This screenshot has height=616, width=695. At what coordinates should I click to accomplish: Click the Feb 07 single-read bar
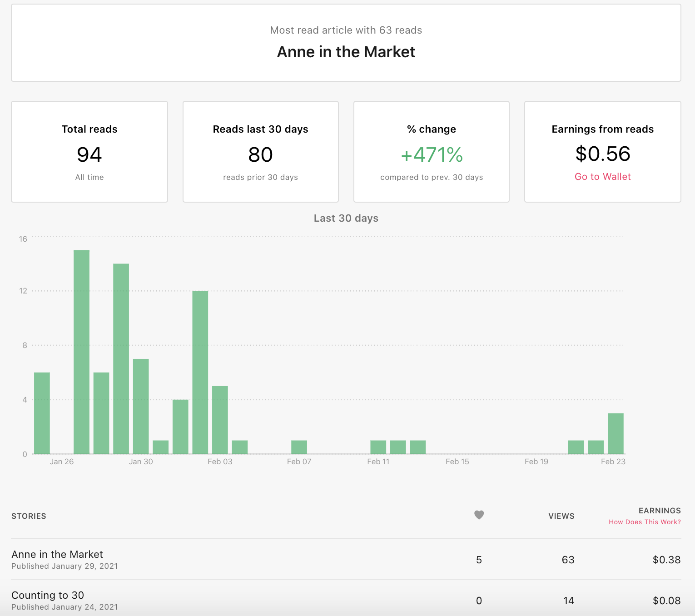point(299,447)
